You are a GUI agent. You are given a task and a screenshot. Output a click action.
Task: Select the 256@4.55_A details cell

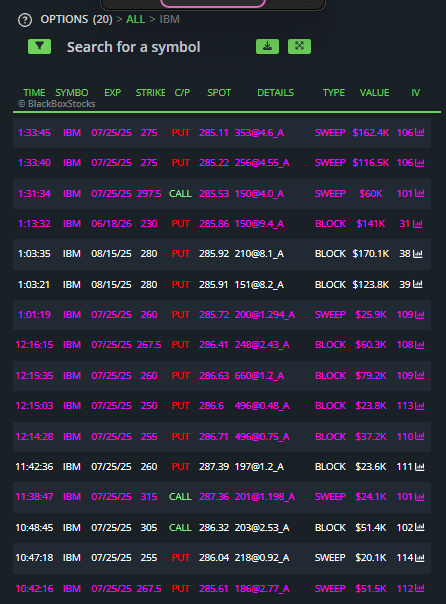tap(262, 163)
